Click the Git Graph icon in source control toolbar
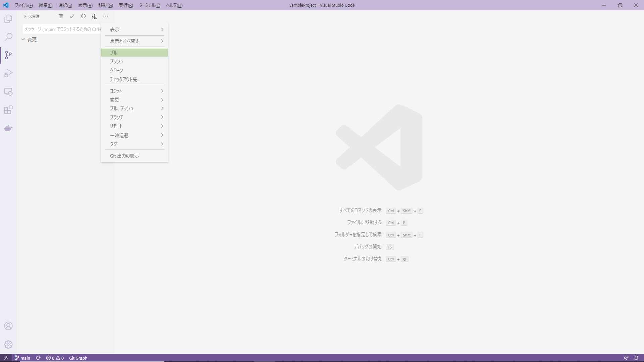644x362 pixels. point(94,16)
